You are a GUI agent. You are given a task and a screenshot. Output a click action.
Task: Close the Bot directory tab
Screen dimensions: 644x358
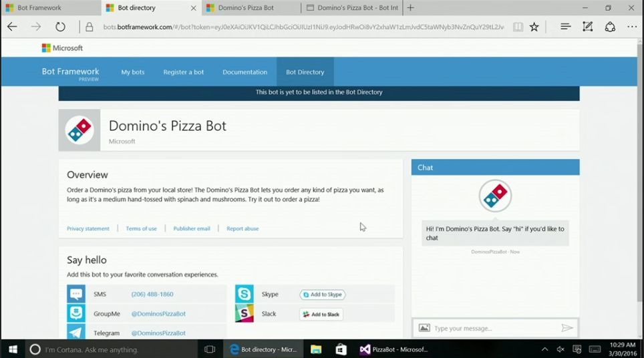click(194, 8)
